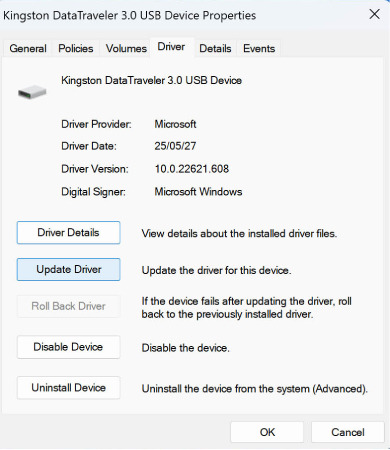The height and width of the screenshot is (450, 390).
Task: Click the Digital Signer label
Action: [94, 192]
